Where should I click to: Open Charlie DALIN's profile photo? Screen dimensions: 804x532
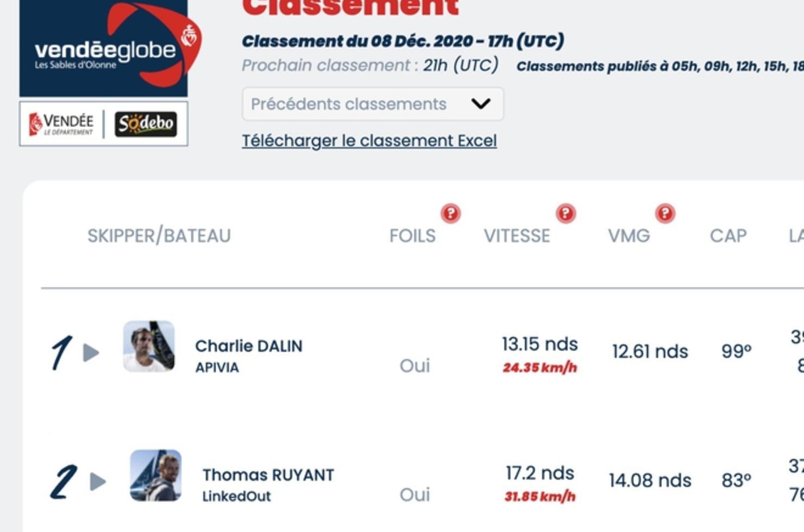pos(149,346)
